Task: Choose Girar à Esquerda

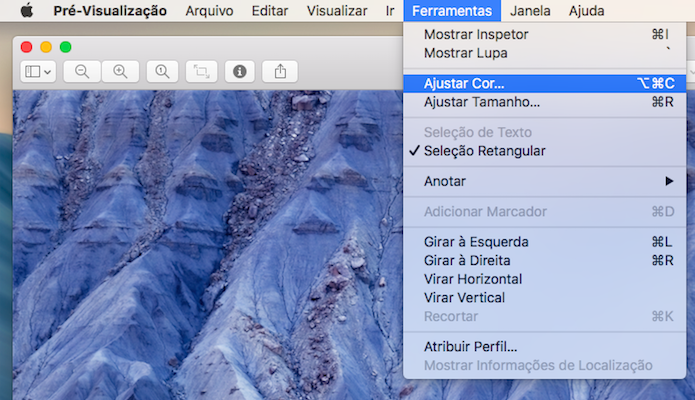Action: tap(545, 242)
